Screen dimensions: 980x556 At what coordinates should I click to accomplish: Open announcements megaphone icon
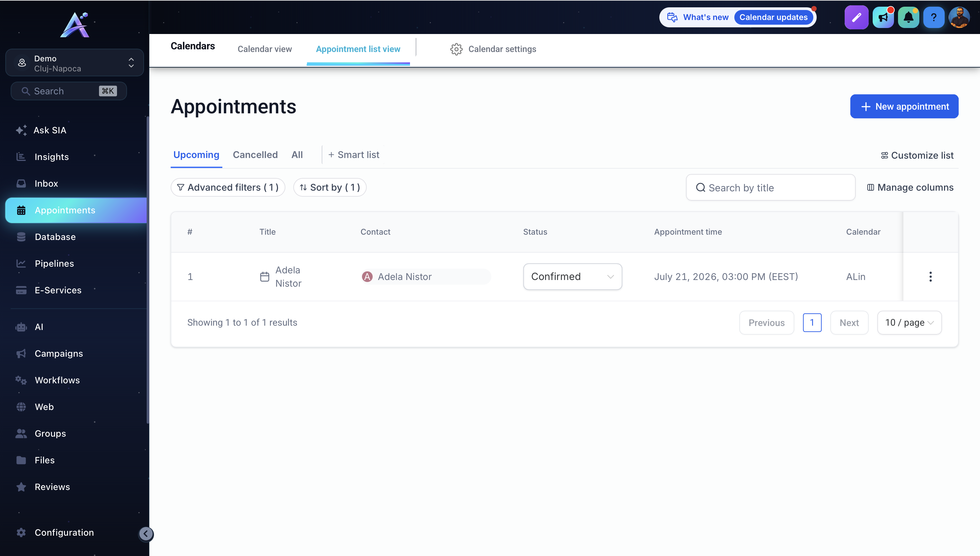click(x=883, y=17)
